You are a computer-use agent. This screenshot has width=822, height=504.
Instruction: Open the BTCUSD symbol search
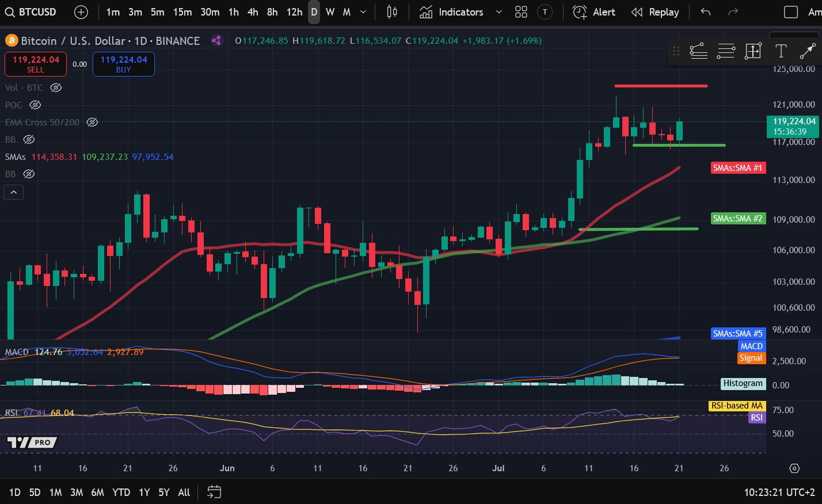click(31, 12)
